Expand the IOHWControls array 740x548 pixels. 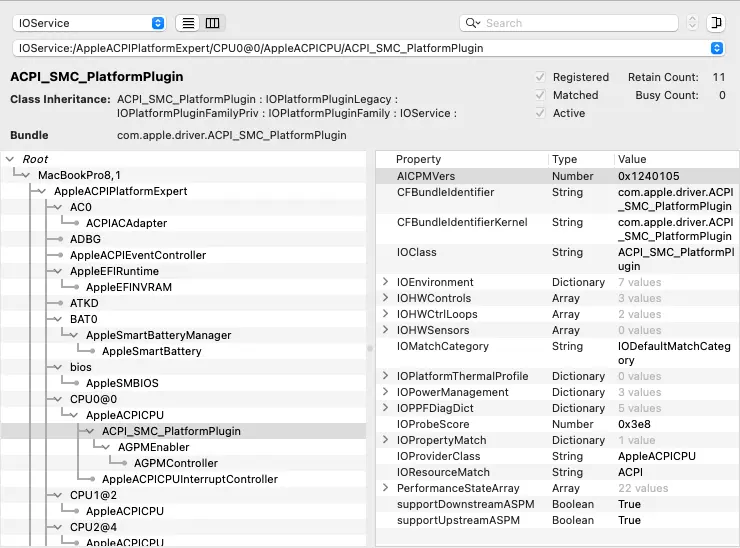386,298
